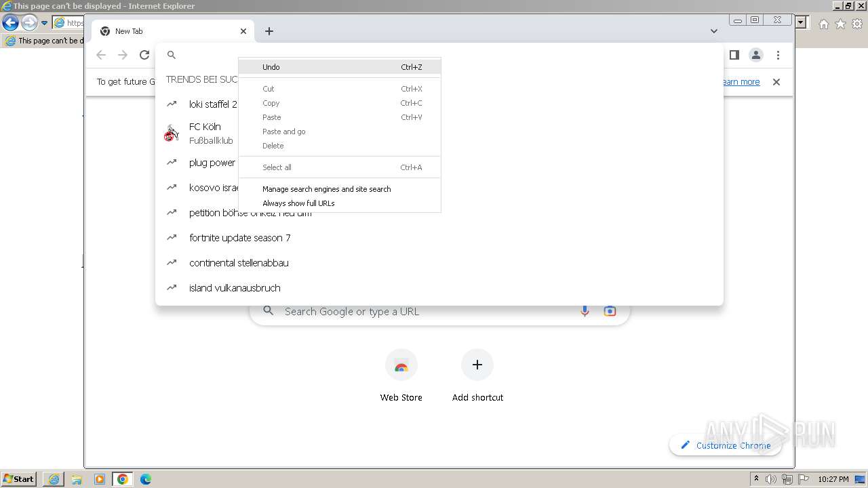Open File Explorer folder in taskbar
The height and width of the screenshot is (488, 868).
(x=77, y=479)
